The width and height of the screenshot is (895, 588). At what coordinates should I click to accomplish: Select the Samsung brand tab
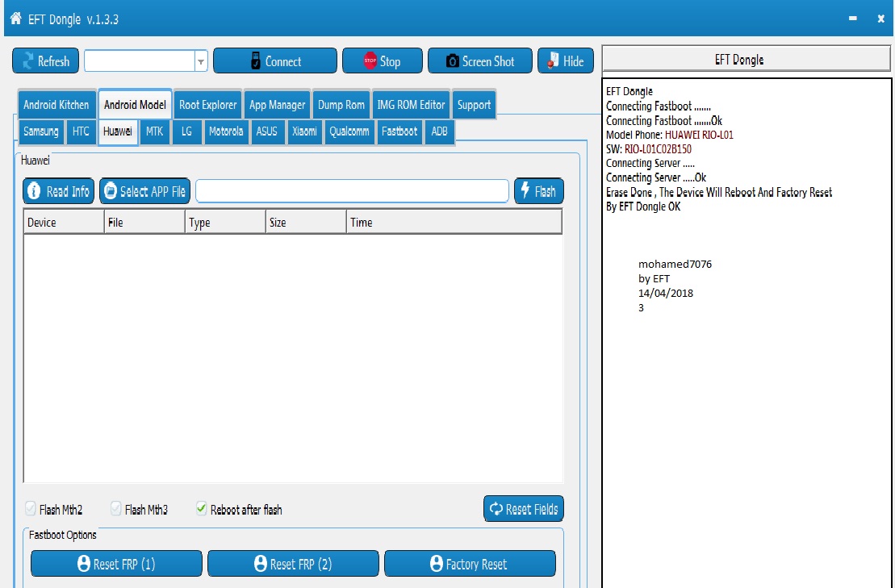pos(41,131)
